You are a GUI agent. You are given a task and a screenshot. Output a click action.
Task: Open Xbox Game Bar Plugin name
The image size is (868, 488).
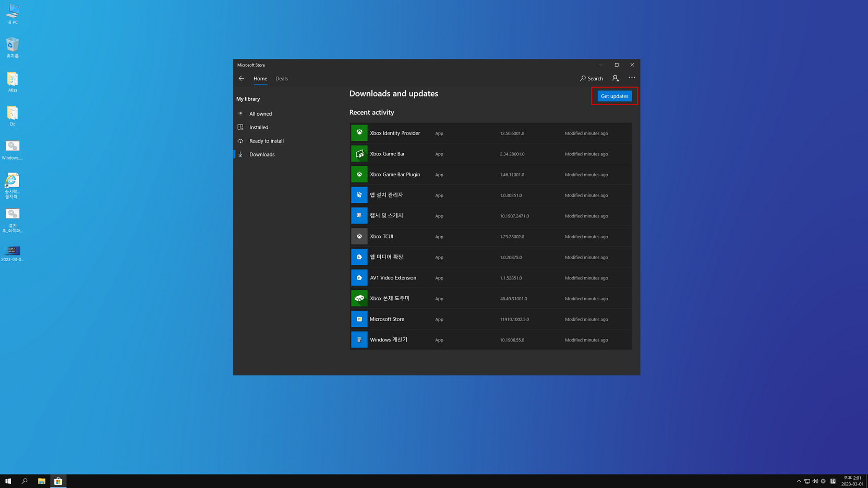pos(395,174)
